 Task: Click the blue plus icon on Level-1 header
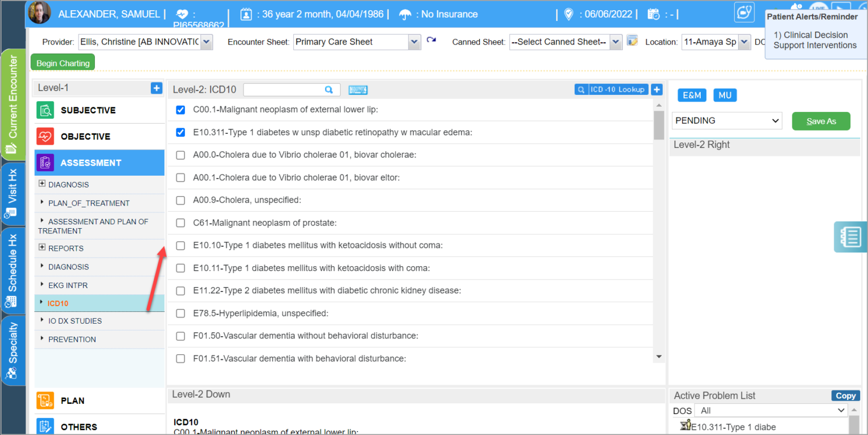pos(156,88)
